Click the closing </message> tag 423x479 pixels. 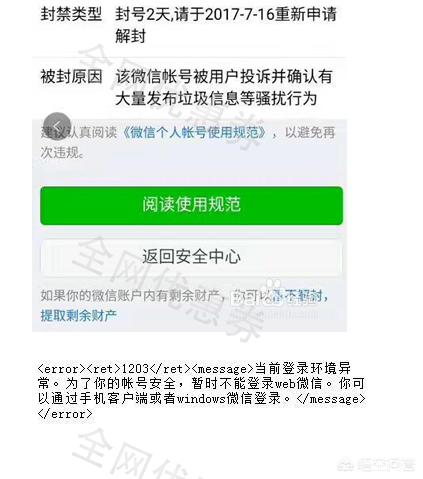pyautogui.click(x=331, y=399)
